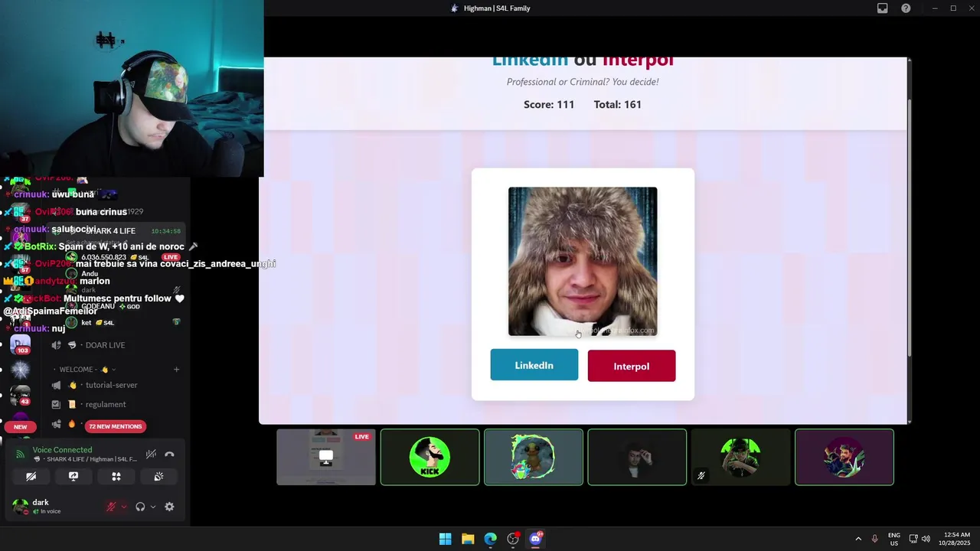980x551 pixels.
Task: Open the soundboard in voice panel
Action: pyautogui.click(x=158, y=476)
